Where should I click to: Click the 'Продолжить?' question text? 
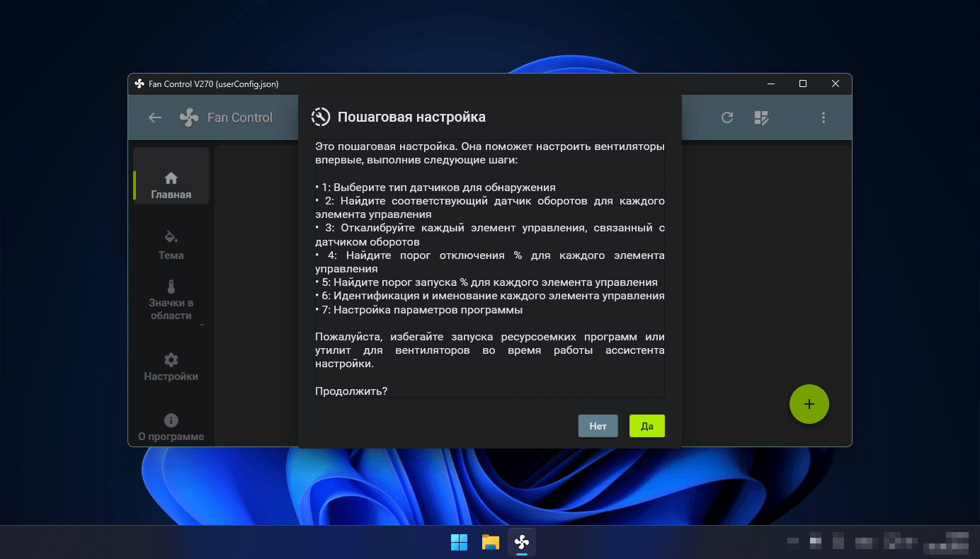[351, 391]
